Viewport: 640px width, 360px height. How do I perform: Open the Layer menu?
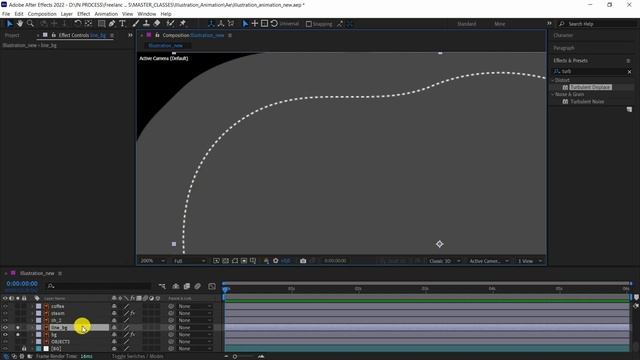(x=67, y=14)
